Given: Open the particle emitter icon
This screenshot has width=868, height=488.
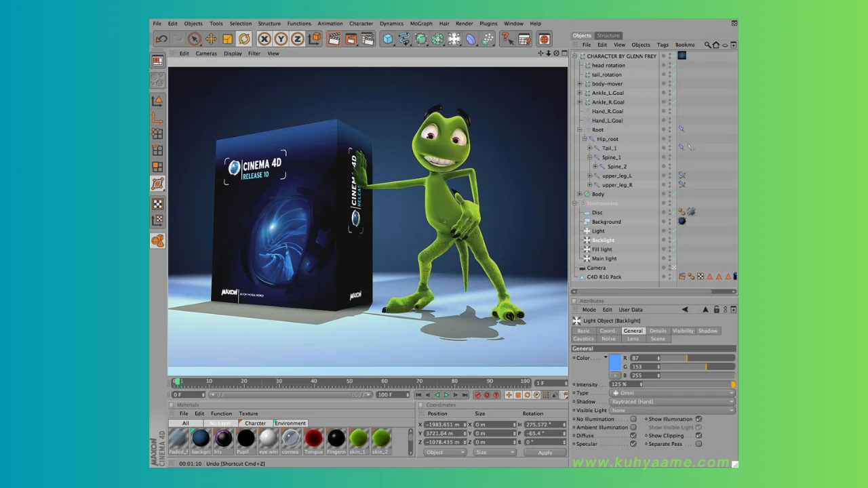Looking at the screenshot, I should click(x=488, y=39).
